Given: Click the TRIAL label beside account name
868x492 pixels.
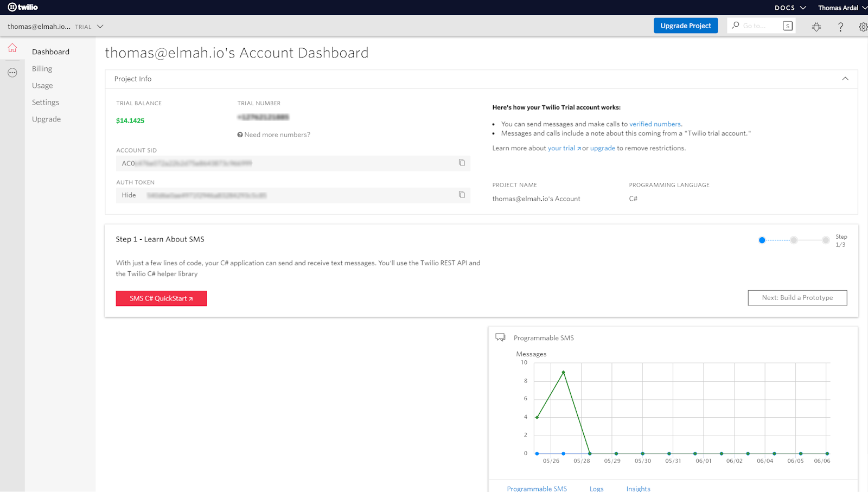Looking at the screenshot, I should pos(83,27).
